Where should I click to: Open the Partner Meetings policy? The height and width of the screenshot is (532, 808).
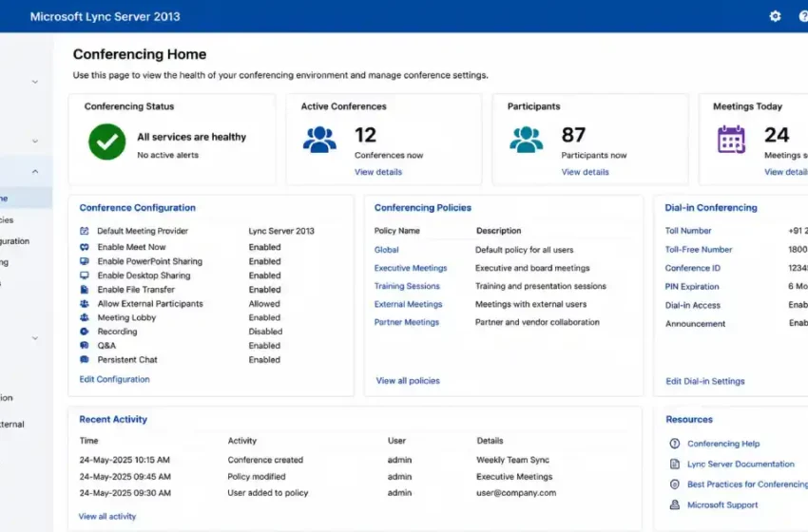(x=407, y=322)
